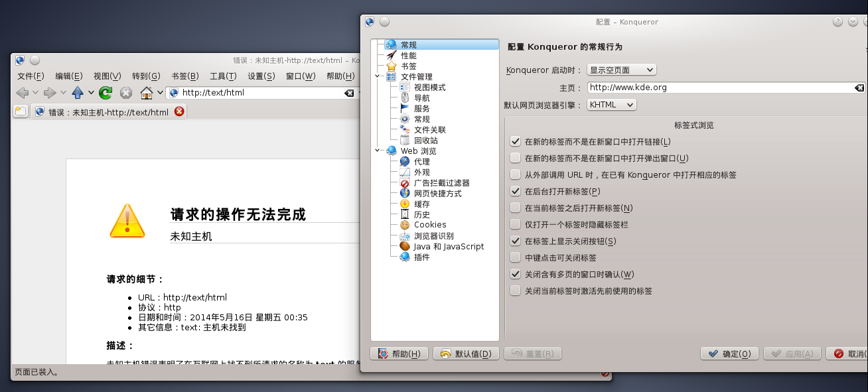Select 浏览器识别 (Browser Identification) item
Viewport: 868px width, 392px height.
pos(433,236)
